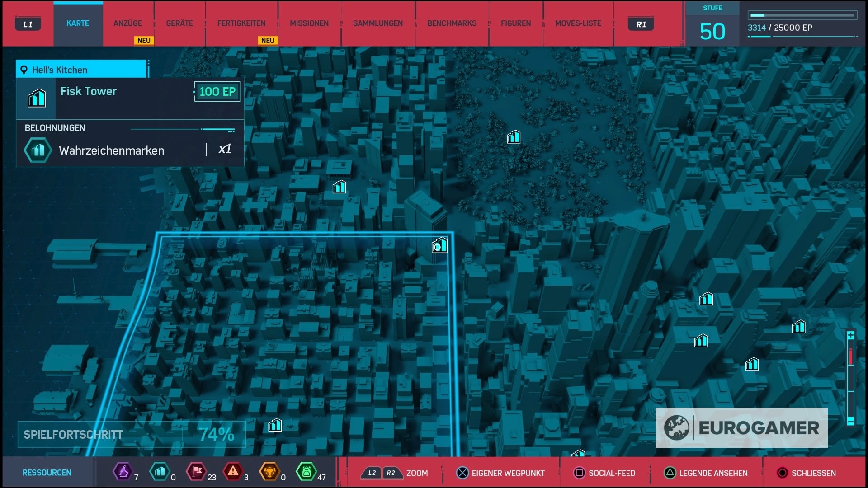Open the Benchmarks tab
Screen dimensions: 868x488
click(x=452, y=23)
